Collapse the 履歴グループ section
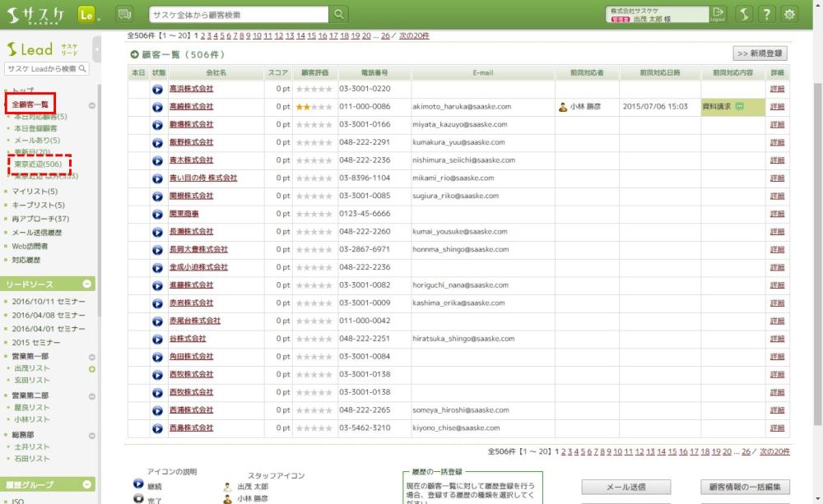 click(x=88, y=485)
